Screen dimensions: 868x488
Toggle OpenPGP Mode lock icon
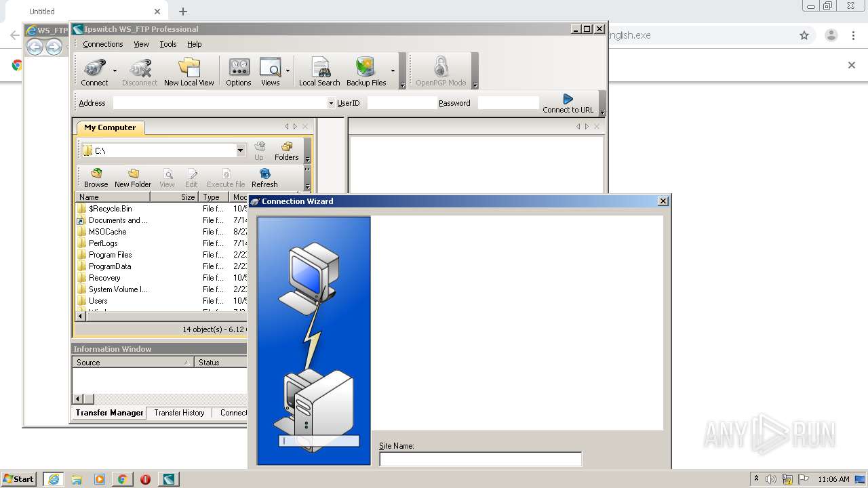pos(441,72)
